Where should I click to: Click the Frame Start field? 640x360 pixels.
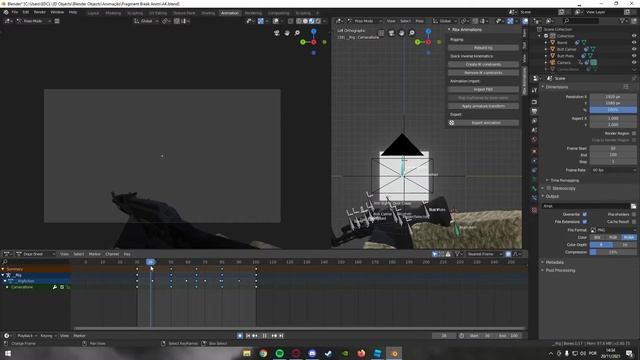click(613, 148)
